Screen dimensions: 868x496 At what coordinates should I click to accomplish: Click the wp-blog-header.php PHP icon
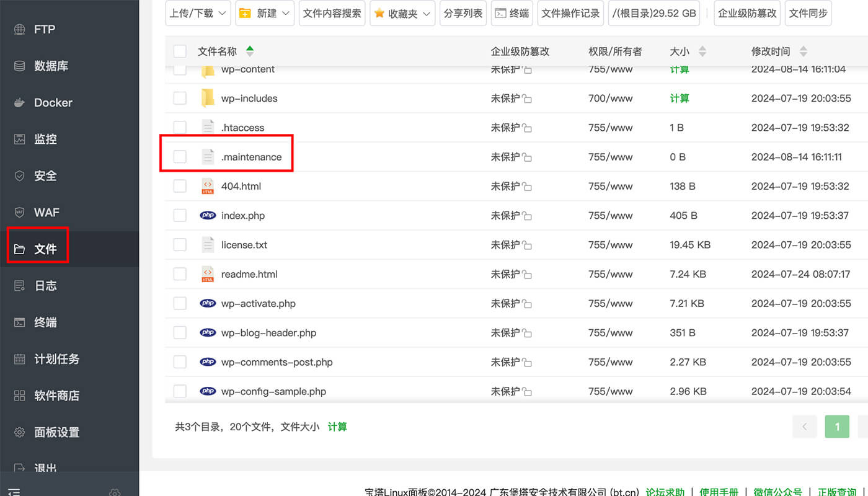[208, 332]
